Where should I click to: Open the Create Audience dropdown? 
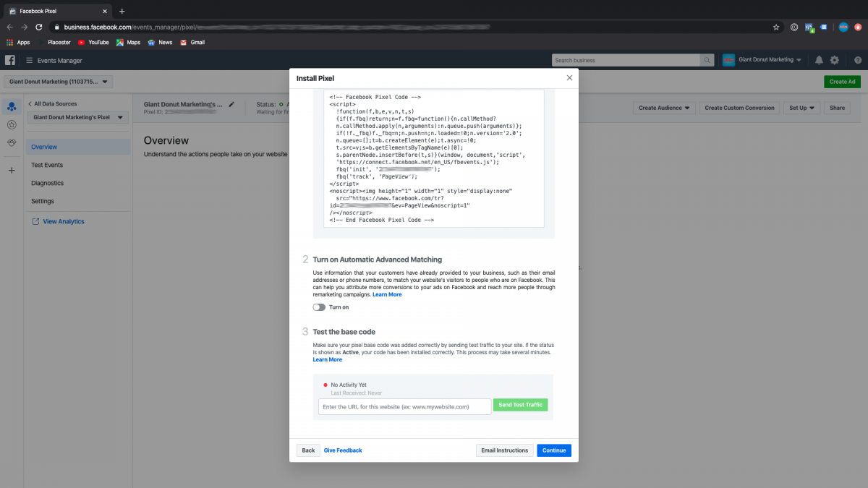[x=664, y=108]
